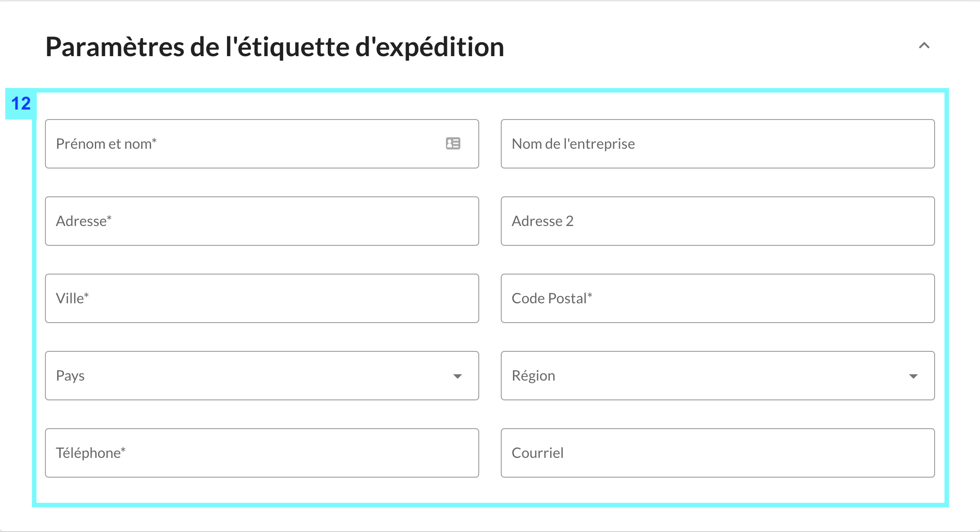980x532 pixels.
Task: Open the Pays dropdown arrow
Action: [x=457, y=376]
